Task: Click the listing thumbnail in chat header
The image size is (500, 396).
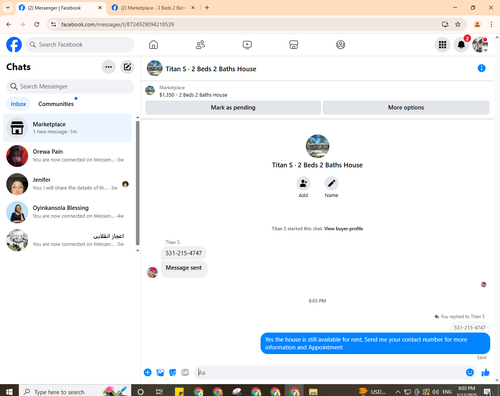Action: pyautogui.click(x=155, y=68)
